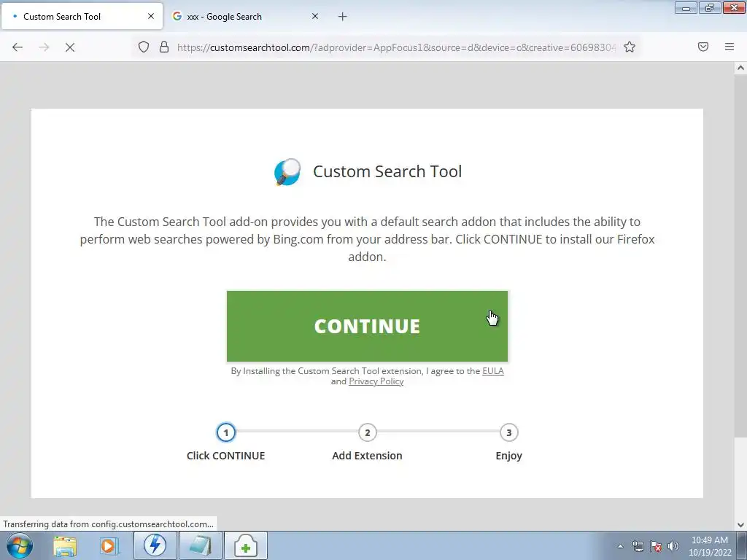747x560 pixels.
Task: Open the Privacy Policy link
Action: coord(376,381)
